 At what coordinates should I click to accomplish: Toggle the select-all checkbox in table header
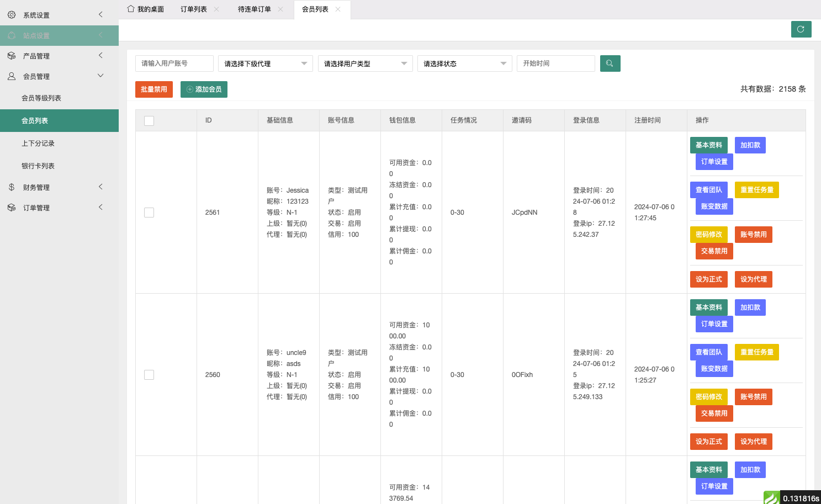[x=149, y=121]
